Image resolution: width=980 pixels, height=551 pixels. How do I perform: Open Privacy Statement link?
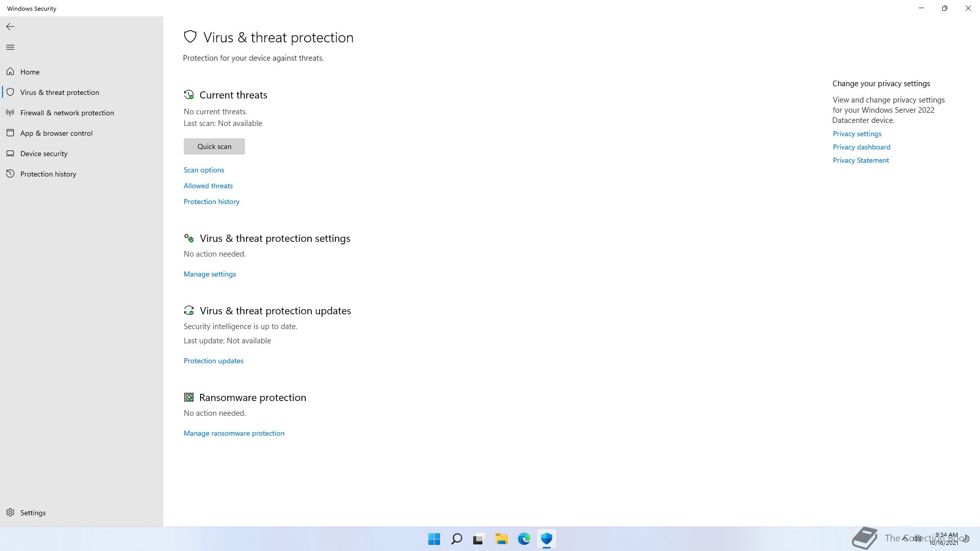861,160
